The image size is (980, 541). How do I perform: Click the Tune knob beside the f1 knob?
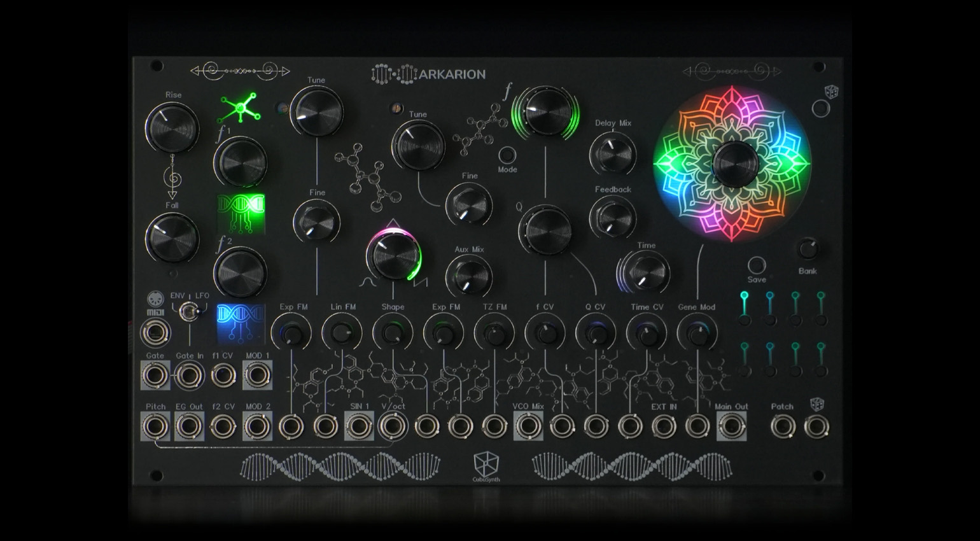coord(316,112)
